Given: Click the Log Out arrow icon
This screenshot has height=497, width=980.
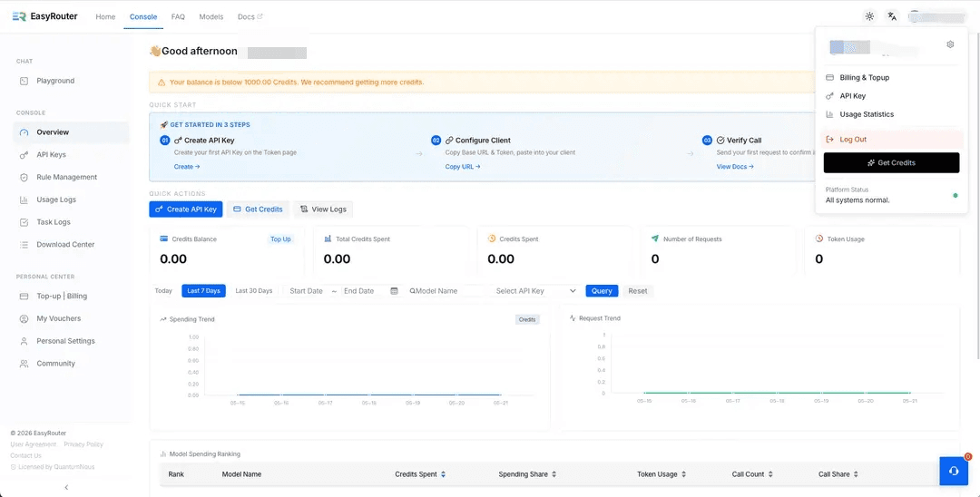Looking at the screenshot, I should (829, 140).
